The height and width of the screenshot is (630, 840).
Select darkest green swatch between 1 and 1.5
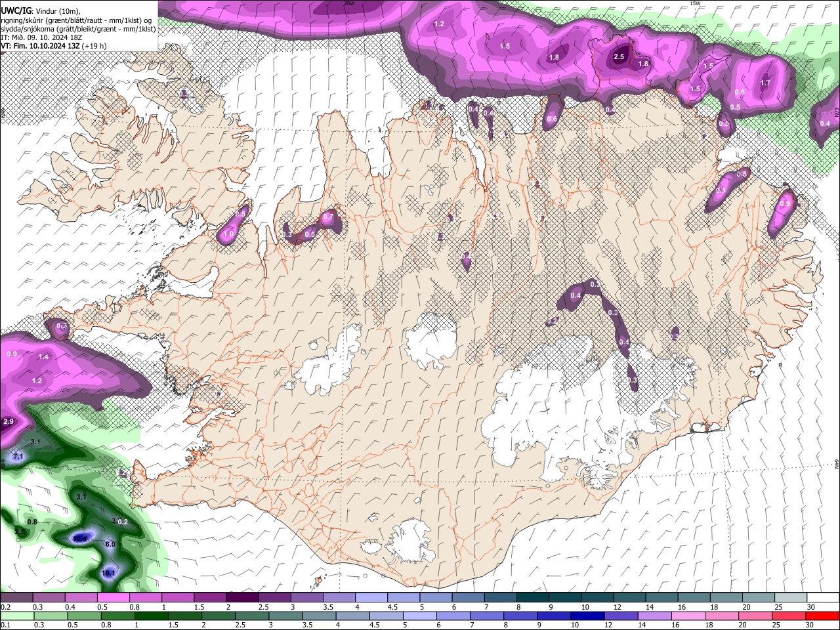152,616
